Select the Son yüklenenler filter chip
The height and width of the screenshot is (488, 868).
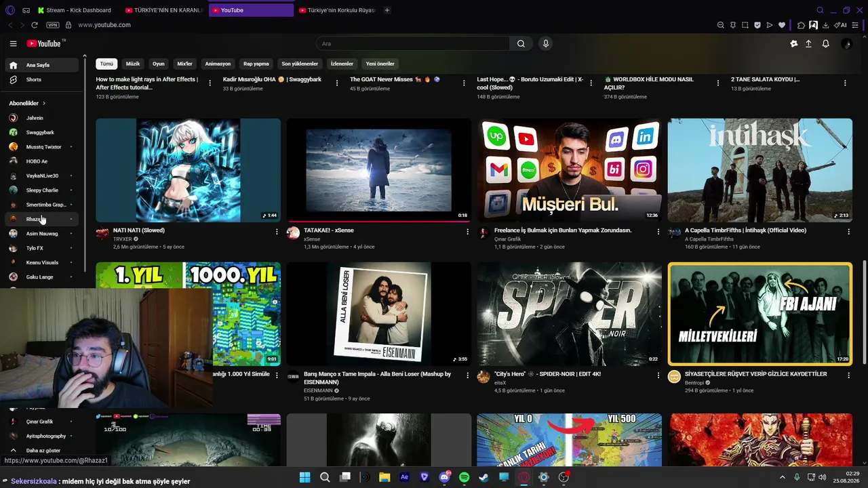(x=300, y=64)
